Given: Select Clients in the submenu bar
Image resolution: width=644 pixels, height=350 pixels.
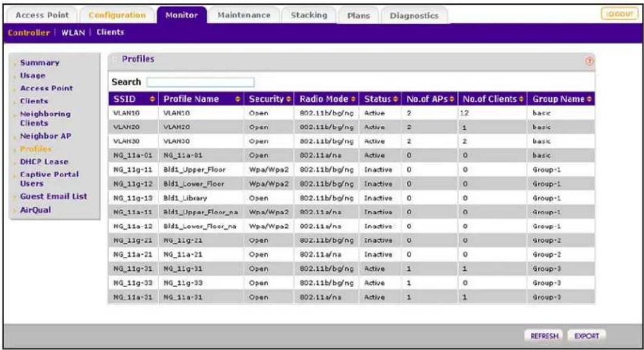Looking at the screenshot, I should click(110, 32).
